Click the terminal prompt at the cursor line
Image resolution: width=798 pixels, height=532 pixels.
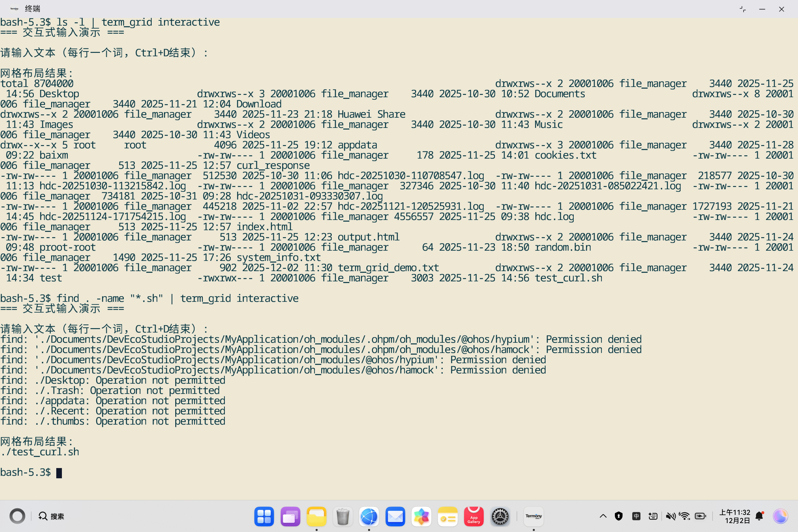click(59, 473)
